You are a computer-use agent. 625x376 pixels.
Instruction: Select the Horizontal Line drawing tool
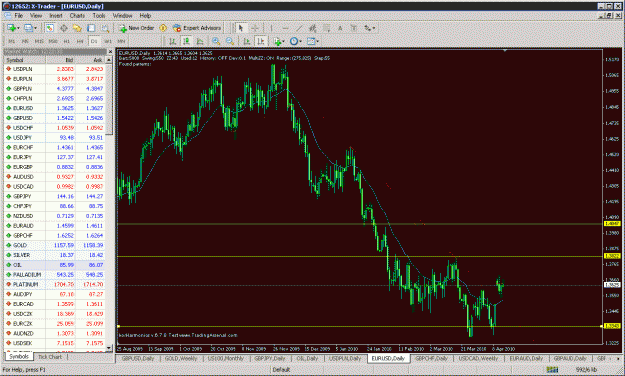point(285,28)
